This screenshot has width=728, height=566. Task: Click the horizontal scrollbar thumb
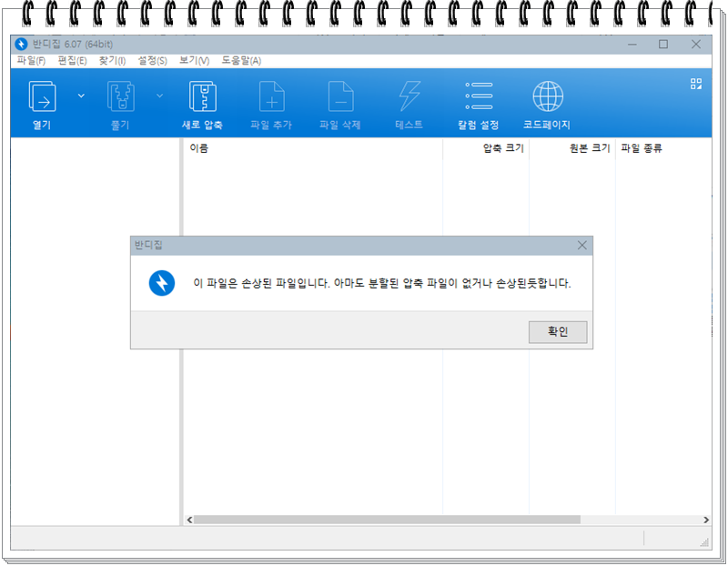coord(387,520)
